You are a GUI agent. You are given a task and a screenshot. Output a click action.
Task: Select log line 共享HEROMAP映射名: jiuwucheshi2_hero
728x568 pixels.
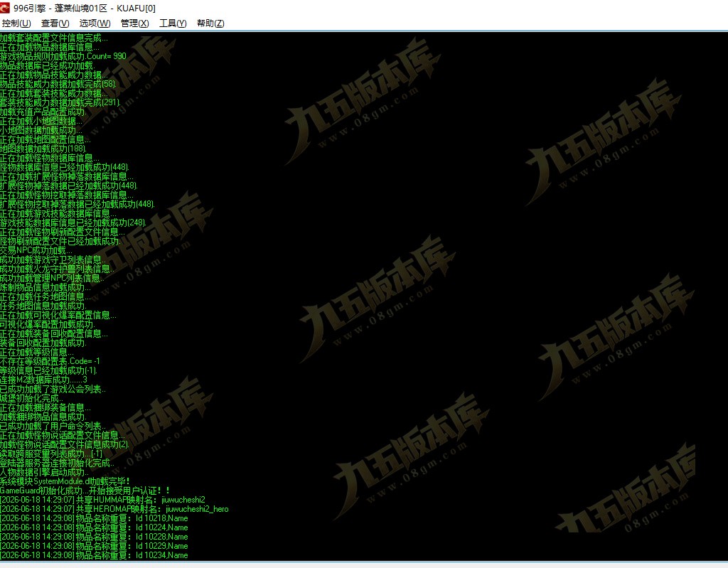tap(114, 509)
